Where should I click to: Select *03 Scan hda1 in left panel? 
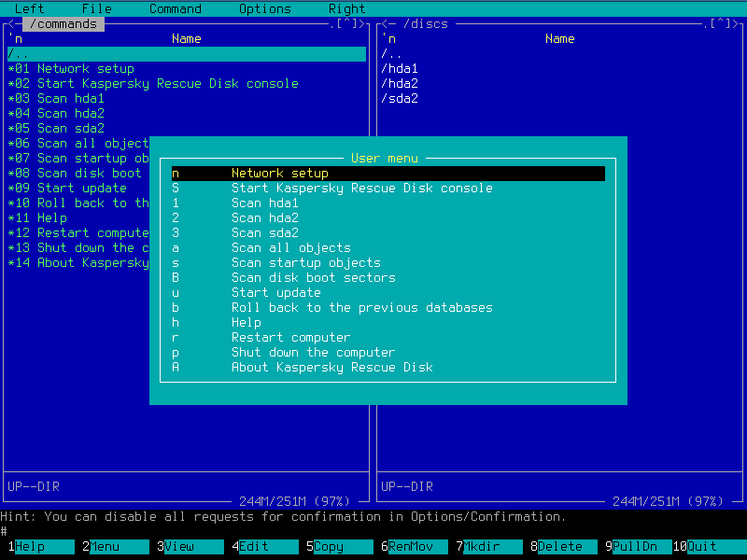[x=56, y=99]
